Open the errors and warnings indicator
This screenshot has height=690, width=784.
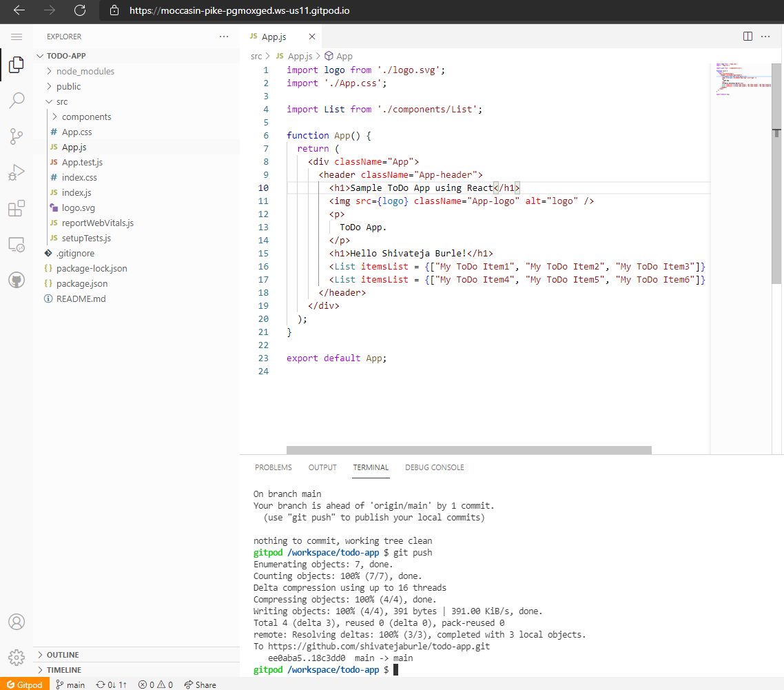pyautogui.click(x=155, y=684)
